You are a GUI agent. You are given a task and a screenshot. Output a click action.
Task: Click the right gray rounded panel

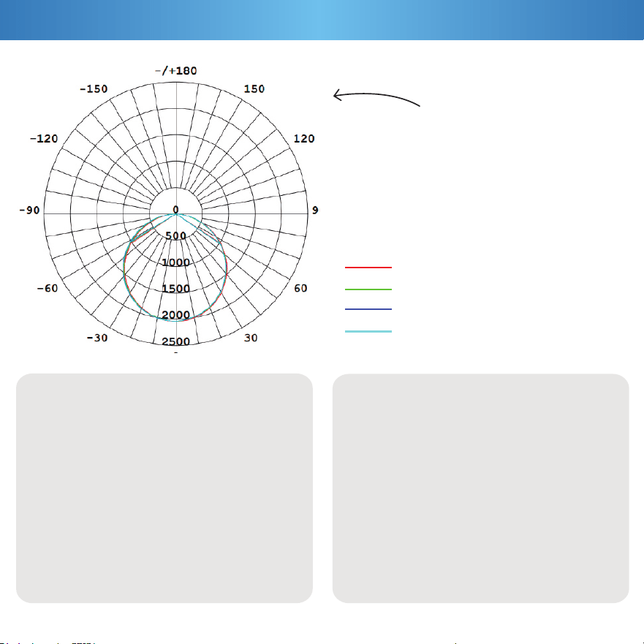coord(480,488)
